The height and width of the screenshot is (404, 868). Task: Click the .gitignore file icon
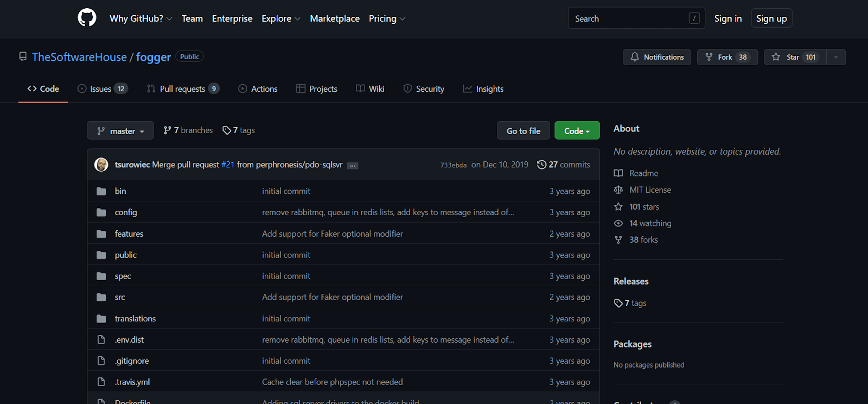point(101,361)
